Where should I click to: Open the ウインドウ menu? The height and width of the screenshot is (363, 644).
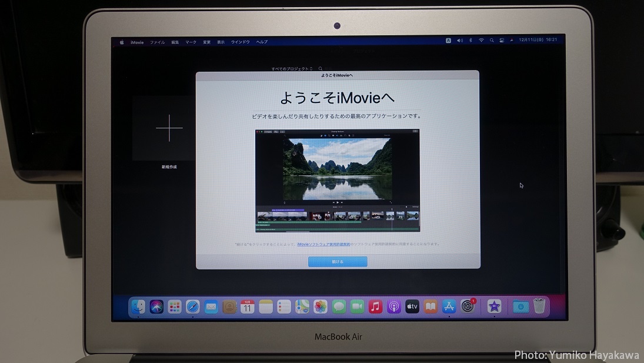point(241,42)
